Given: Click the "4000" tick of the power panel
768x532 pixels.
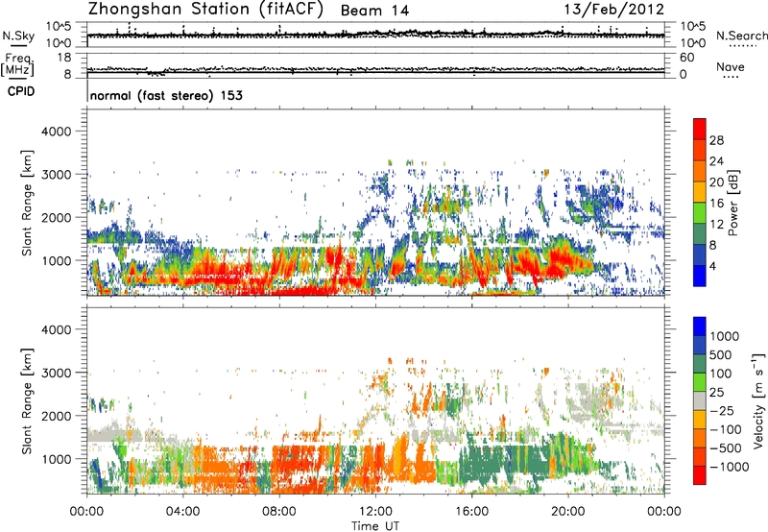Looking at the screenshot, I should [x=56, y=132].
